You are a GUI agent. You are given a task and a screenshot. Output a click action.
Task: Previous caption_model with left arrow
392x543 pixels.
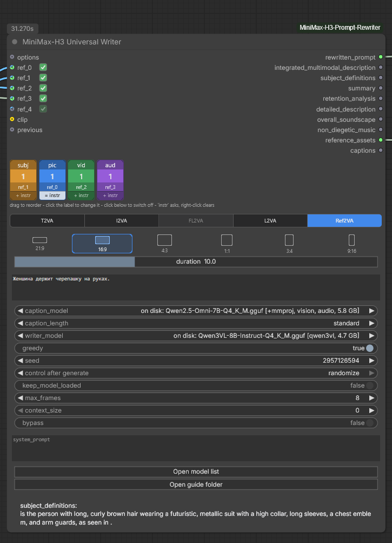[20, 311]
